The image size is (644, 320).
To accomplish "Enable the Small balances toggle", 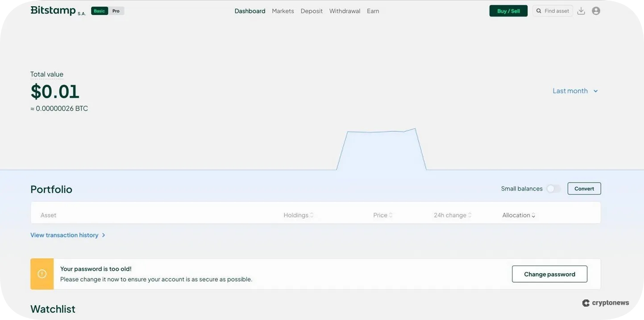I will click(553, 188).
